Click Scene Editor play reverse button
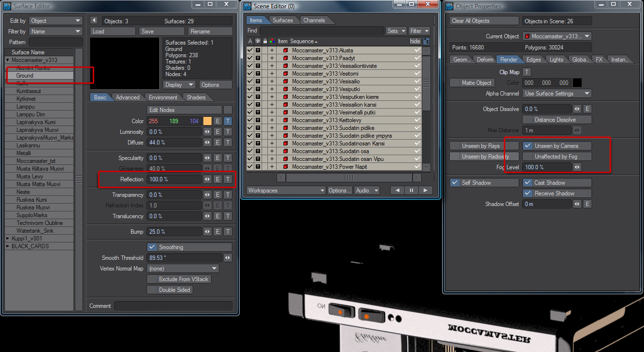The width and height of the screenshot is (644, 352). (x=397, y=191)
